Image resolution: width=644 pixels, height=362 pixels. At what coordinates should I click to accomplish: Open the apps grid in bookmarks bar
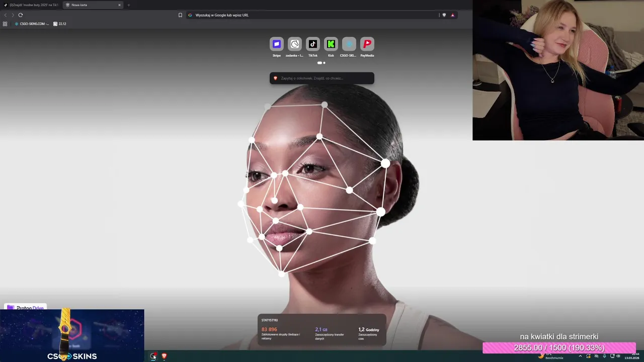click(5, 24)
